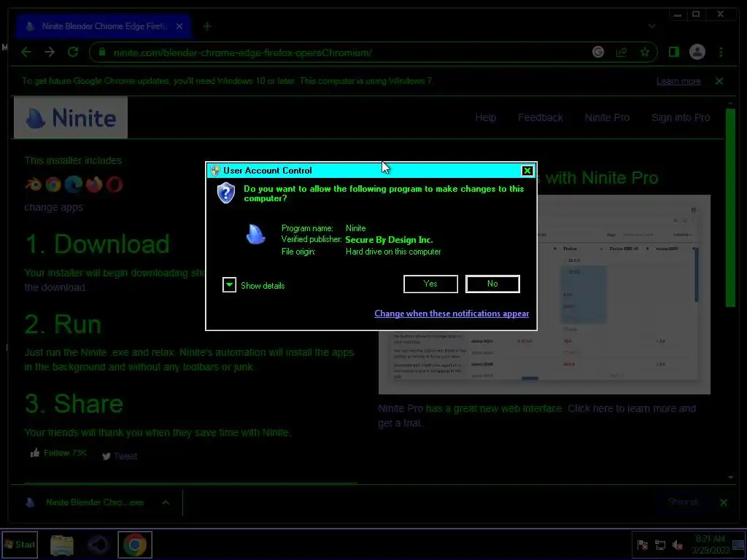Click the dark app icon beside File Explorer

tap(98, 545)
